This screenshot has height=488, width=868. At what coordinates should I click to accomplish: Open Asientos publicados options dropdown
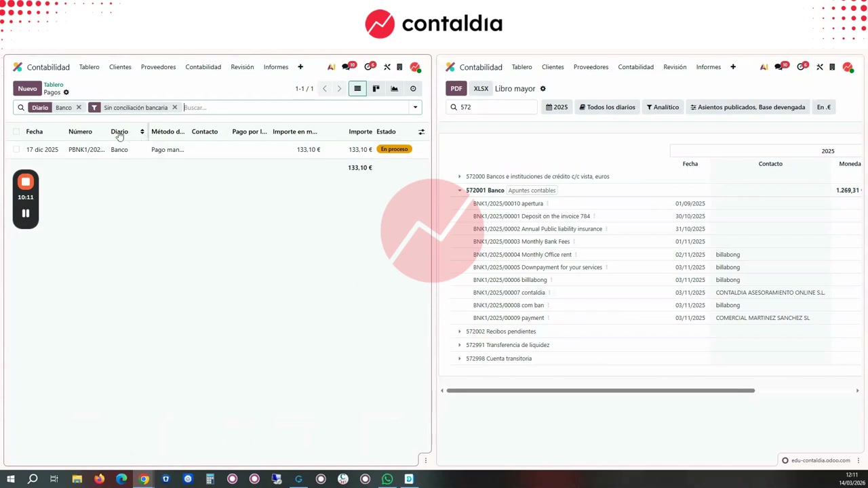pos(747,107)
